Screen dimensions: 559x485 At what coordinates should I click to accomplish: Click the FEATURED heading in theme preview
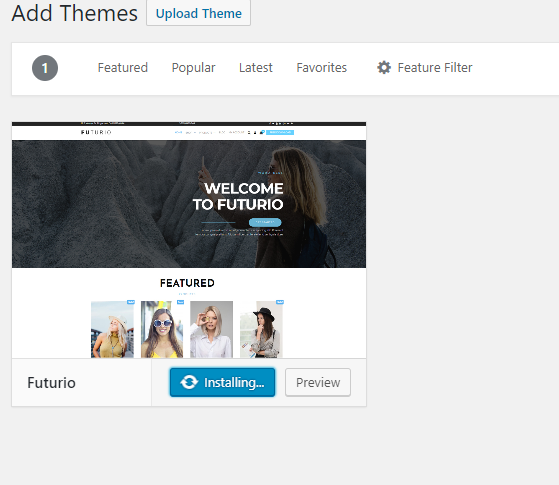187,283
